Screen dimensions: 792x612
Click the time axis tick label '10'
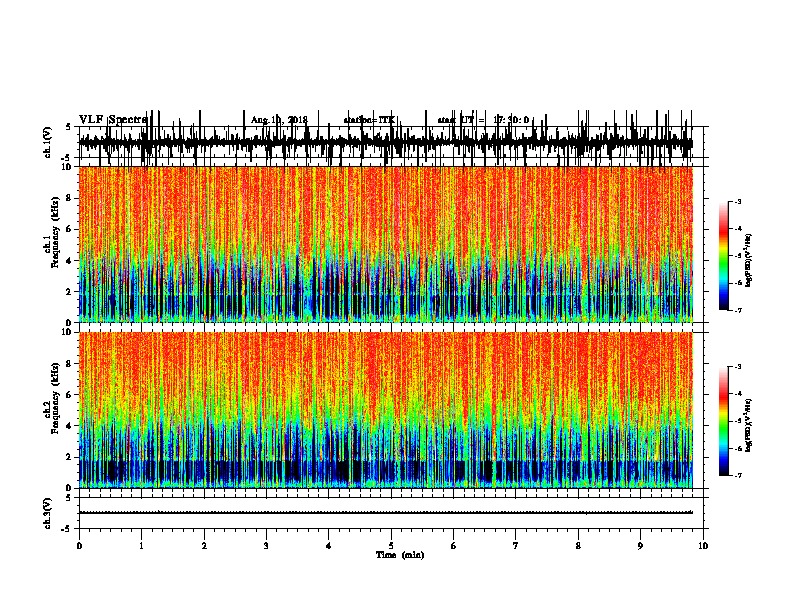(x=703, y=546)
